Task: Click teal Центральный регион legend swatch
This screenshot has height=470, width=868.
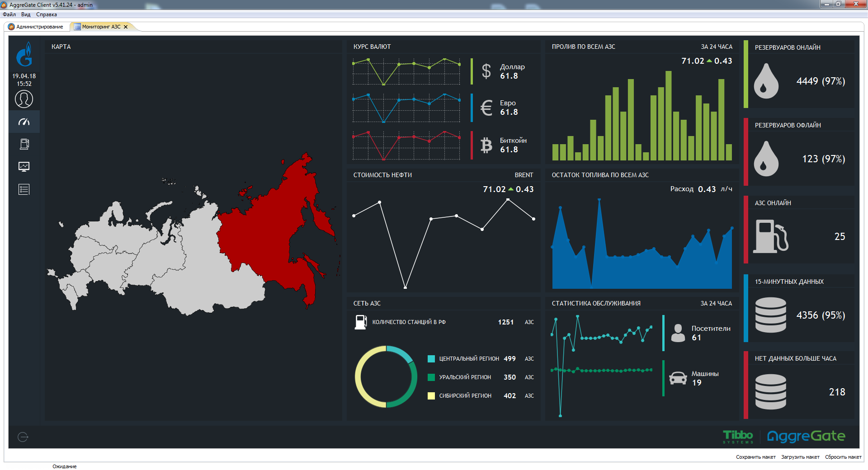Action: pos(431,359)
